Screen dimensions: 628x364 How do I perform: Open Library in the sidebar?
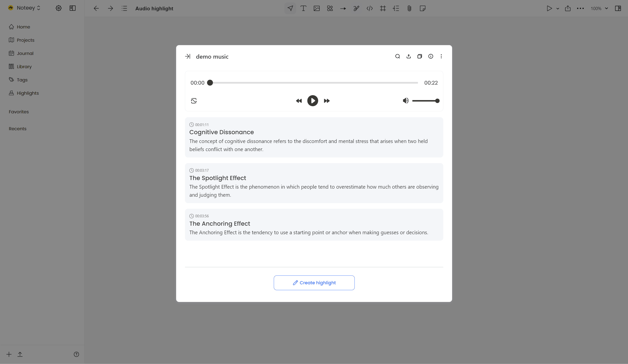(x=20, y=66)
